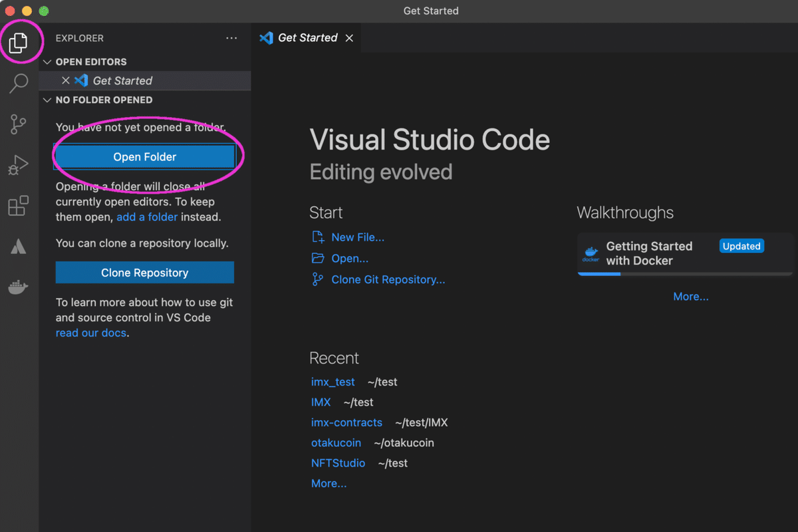Click the 'add a folder' link

pos(147,217)
